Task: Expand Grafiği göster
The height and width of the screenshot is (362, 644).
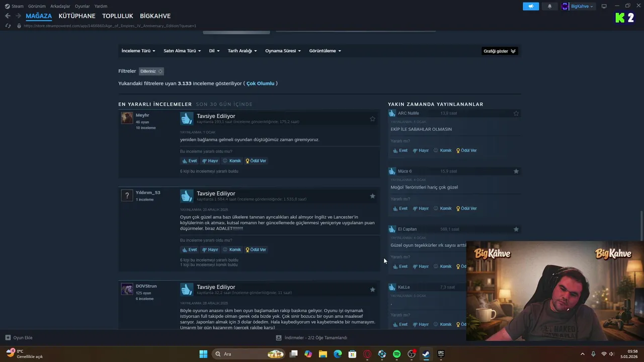Action: 500,51
